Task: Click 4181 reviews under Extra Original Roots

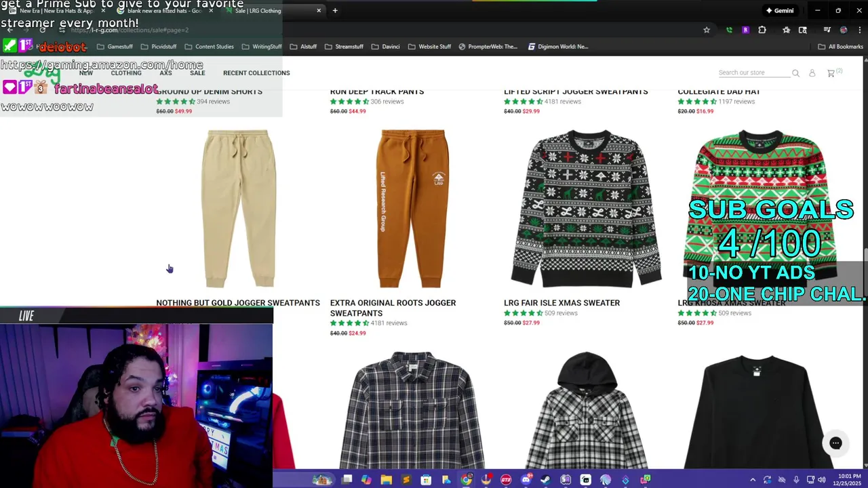Action: pos(389,323)
